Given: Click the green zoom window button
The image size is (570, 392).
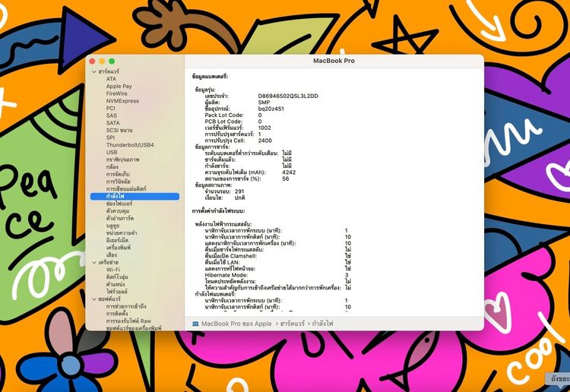Looking at the screenshot, I should click(x=112, y=61).
